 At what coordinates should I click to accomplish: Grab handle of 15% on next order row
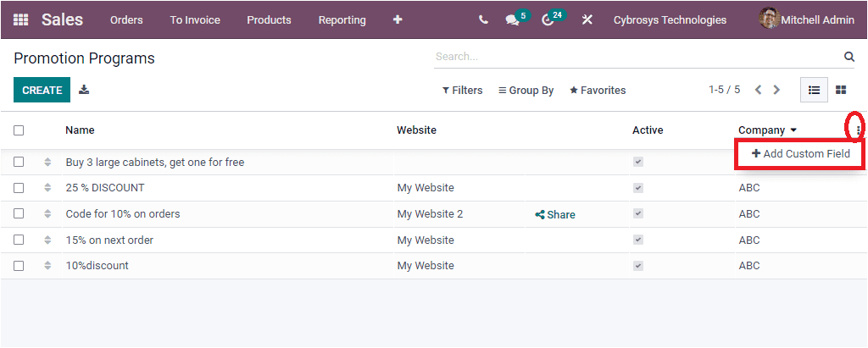47,240
